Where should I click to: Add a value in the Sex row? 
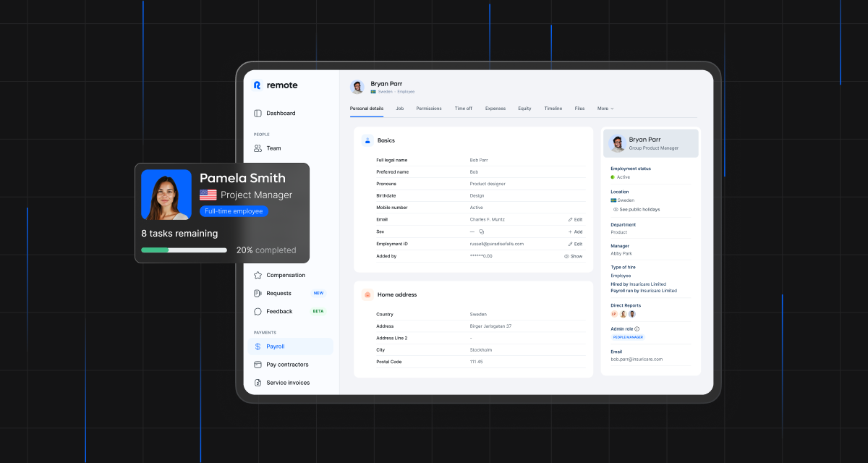[x=575, y=232]
